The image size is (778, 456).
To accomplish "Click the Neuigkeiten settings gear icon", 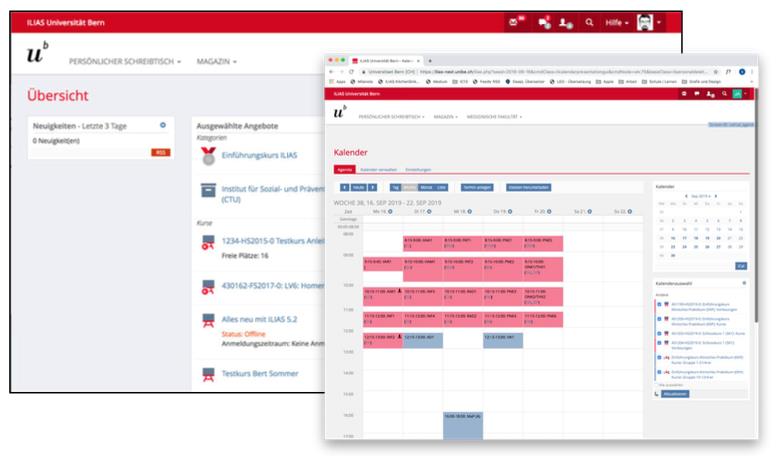I will [x=163, y=125].
